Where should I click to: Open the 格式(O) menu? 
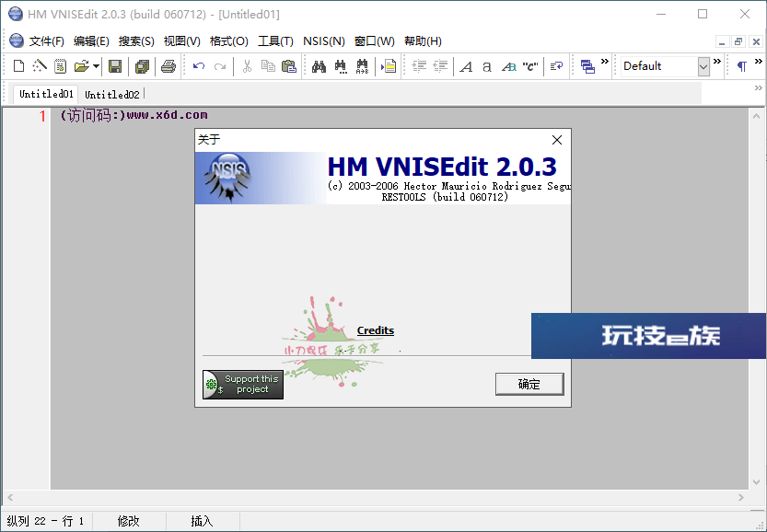pos(229,41)
